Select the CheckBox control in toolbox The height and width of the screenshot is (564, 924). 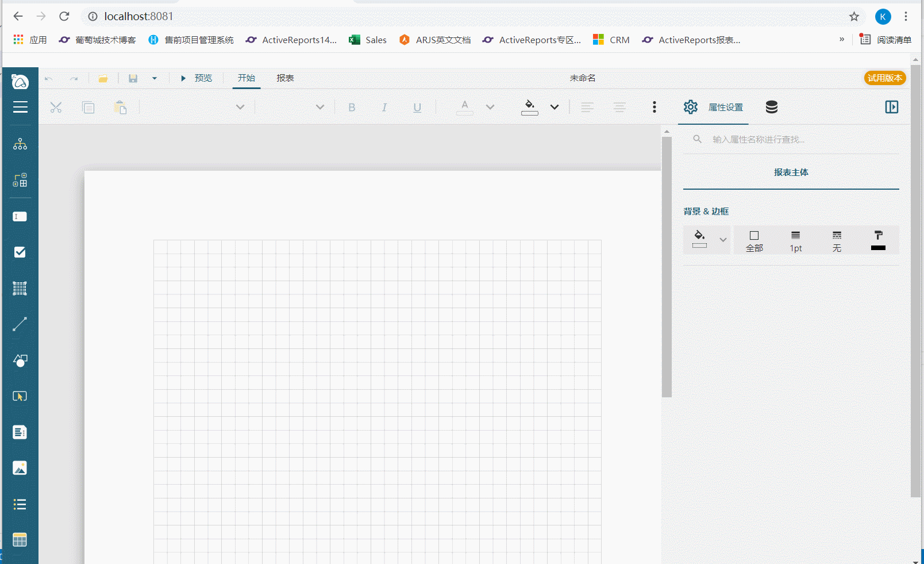pos(20,252)
